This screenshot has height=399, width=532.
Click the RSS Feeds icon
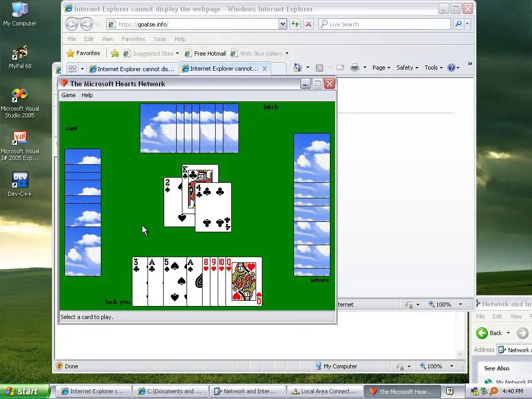point(320,68)
